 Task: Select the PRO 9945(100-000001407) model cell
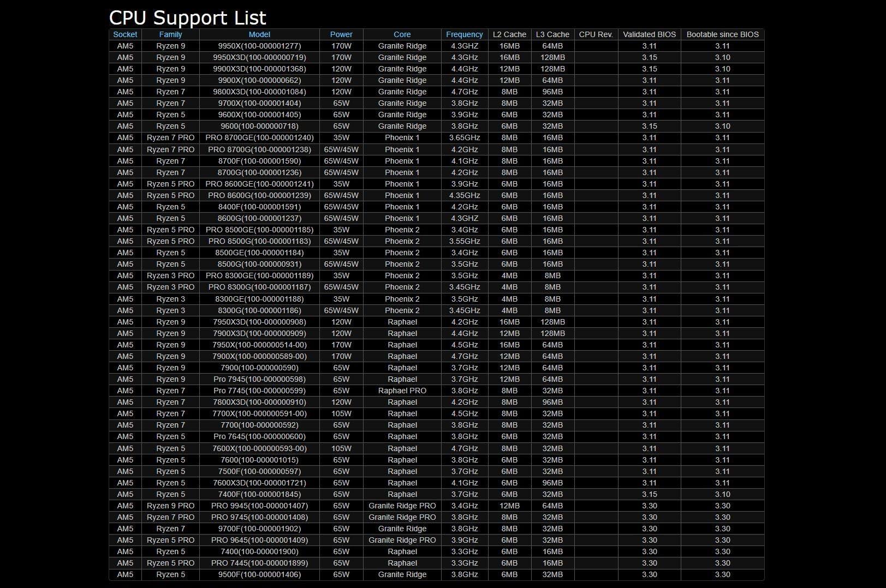click(x=259, y=506)
